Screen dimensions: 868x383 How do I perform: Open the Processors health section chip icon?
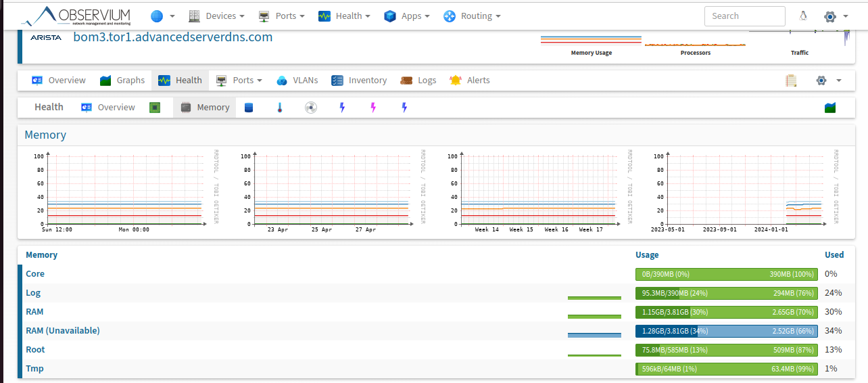155,108
